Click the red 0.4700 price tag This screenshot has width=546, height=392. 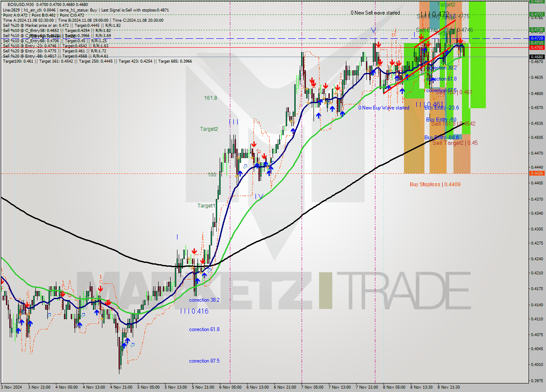(x=537, y=47)
